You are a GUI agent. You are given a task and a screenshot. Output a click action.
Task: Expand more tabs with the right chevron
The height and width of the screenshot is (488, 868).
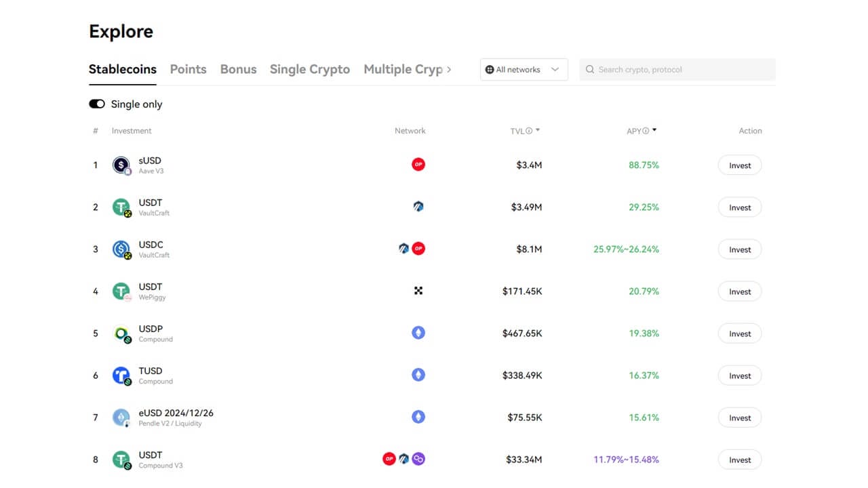pos(449,69)
